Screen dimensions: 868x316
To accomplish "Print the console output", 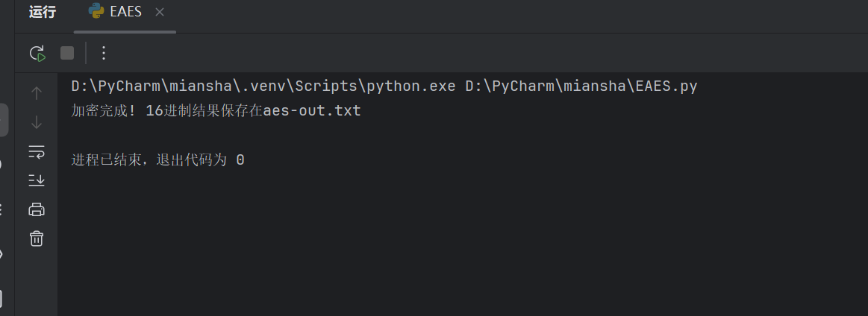I will point(37,209).
